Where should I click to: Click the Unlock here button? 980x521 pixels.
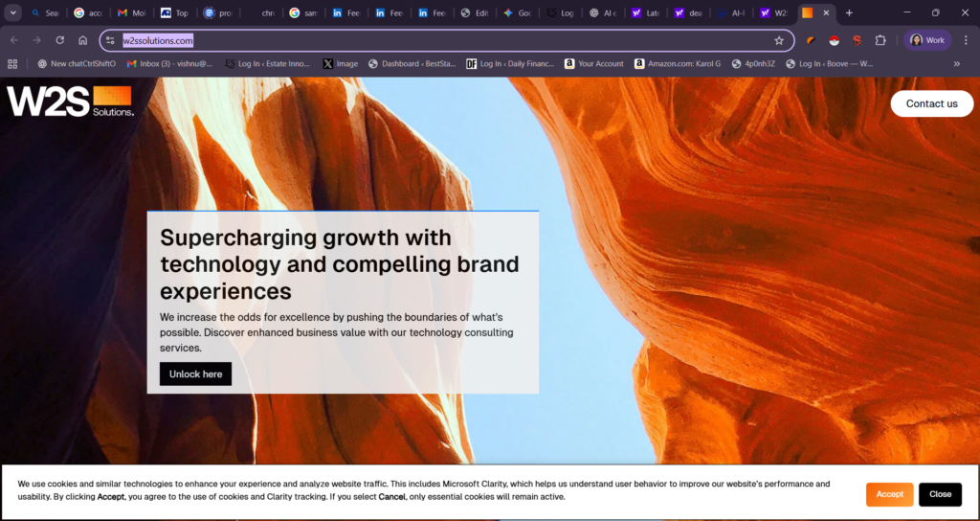pos(195,374)
